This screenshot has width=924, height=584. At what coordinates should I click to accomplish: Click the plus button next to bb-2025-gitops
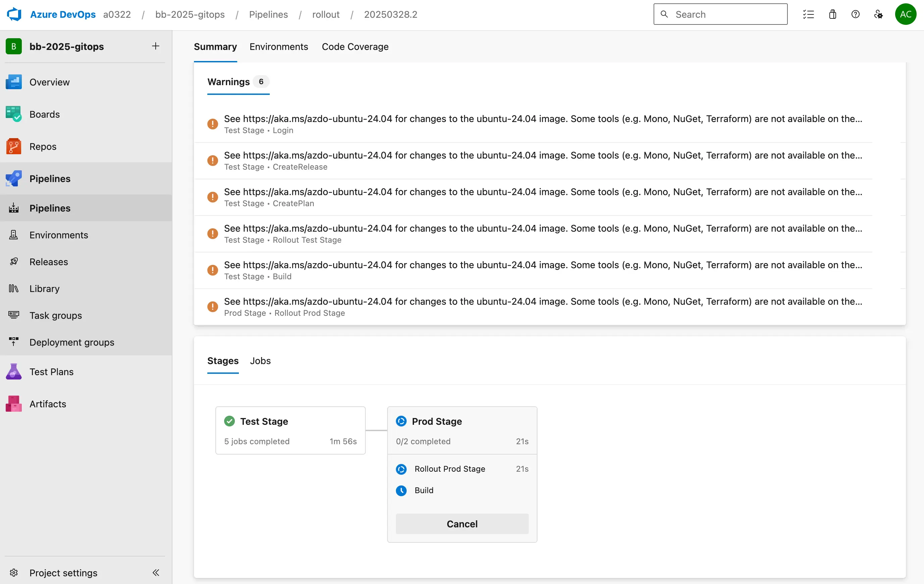pyautogui.click(x=155, y=46)
